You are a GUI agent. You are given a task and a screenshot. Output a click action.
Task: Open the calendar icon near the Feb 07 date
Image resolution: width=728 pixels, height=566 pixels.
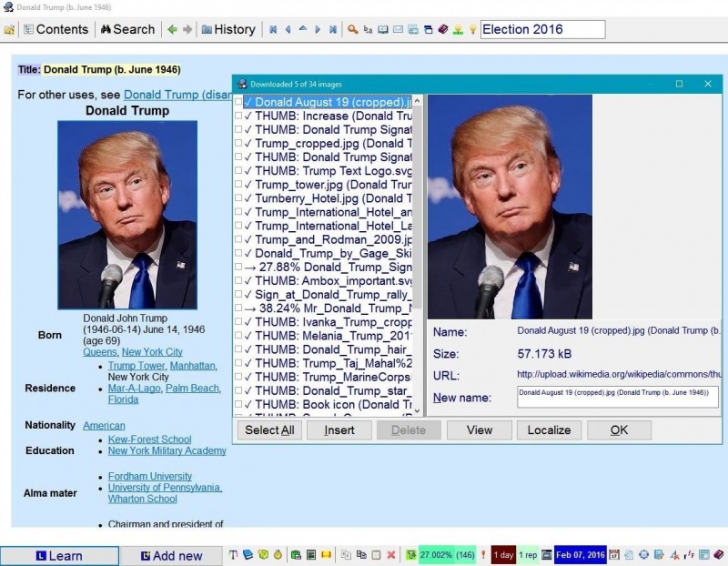point(613,553)
